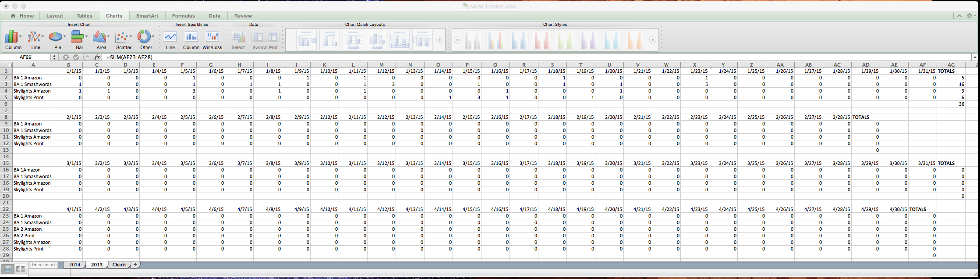Expand the formula bar with arrow
The height and width of the screenshot is (279, 980).
[x=975, y=57]
